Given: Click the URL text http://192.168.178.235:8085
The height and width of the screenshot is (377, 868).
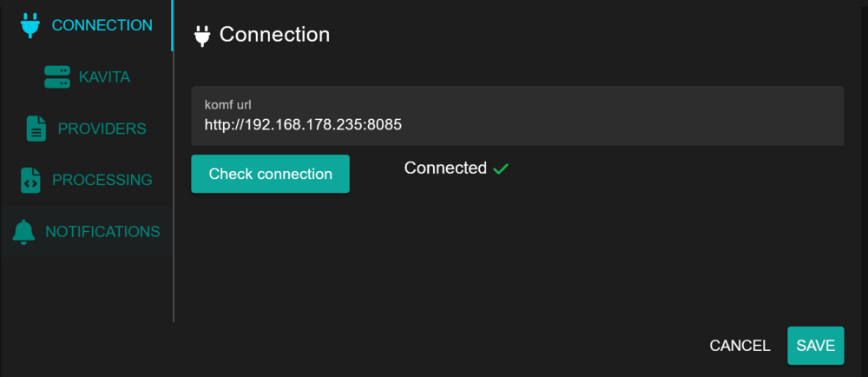Looking at the screenshot, I should [x=303, y=124].
